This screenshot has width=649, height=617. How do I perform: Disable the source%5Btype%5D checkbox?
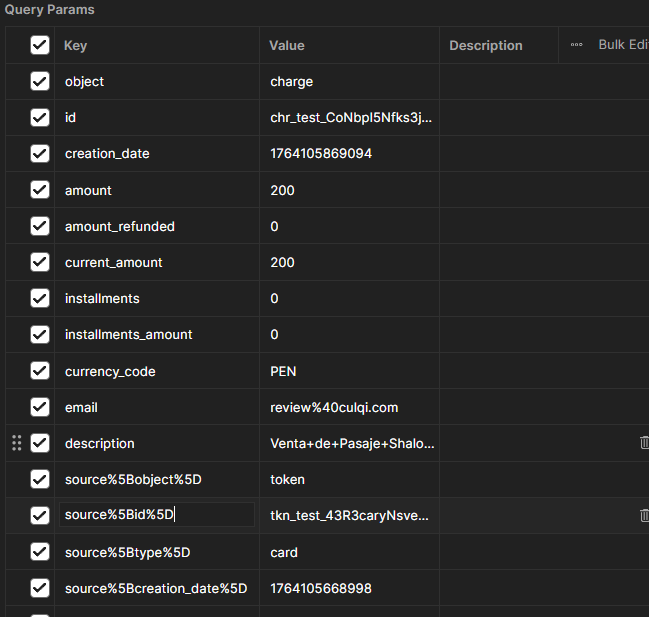(40, 552)
